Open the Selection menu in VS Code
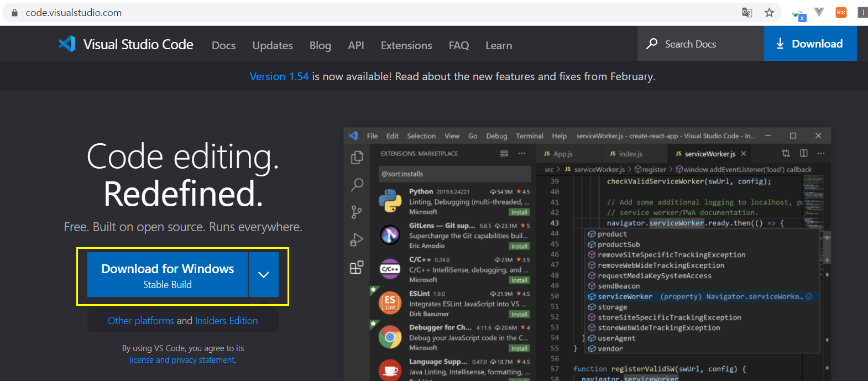The image size is (868, 381). tap(421, 136)
